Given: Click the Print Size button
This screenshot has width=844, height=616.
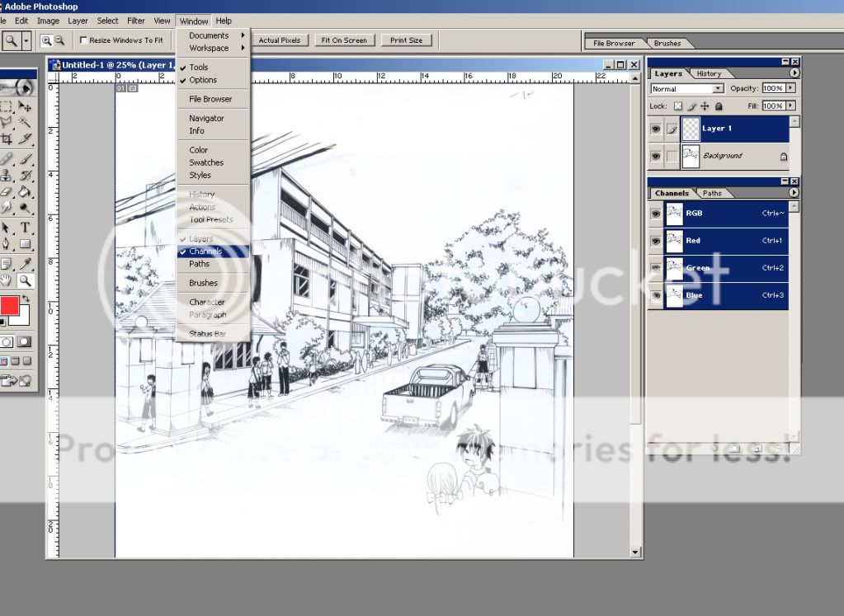Looking at the screenshot, I should [x=407, y=40].
